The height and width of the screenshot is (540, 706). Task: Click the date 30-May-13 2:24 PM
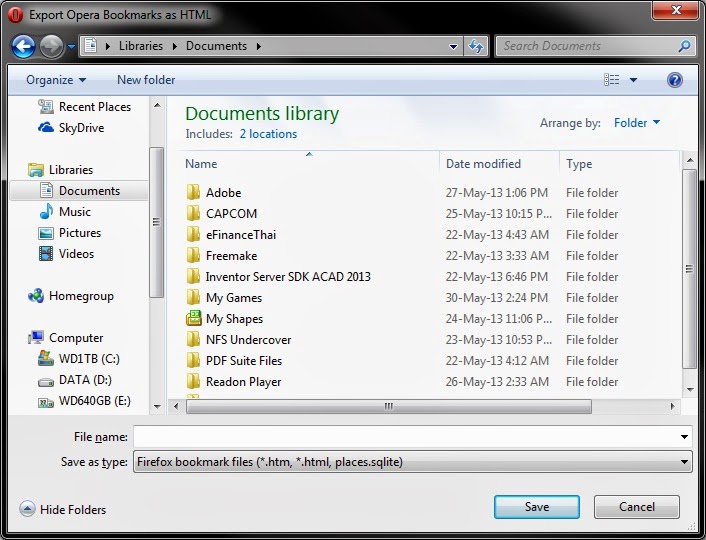tap(497, 298)
